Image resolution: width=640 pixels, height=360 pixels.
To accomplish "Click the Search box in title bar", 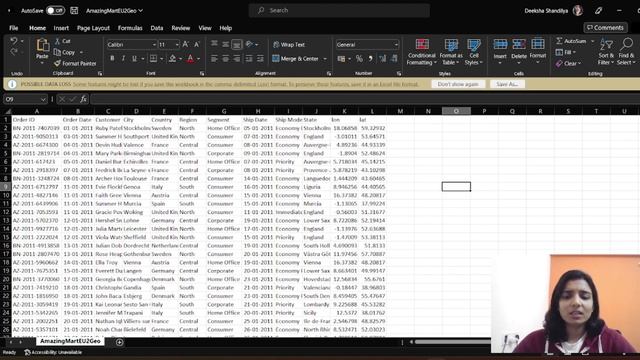I will click(339, 11).
